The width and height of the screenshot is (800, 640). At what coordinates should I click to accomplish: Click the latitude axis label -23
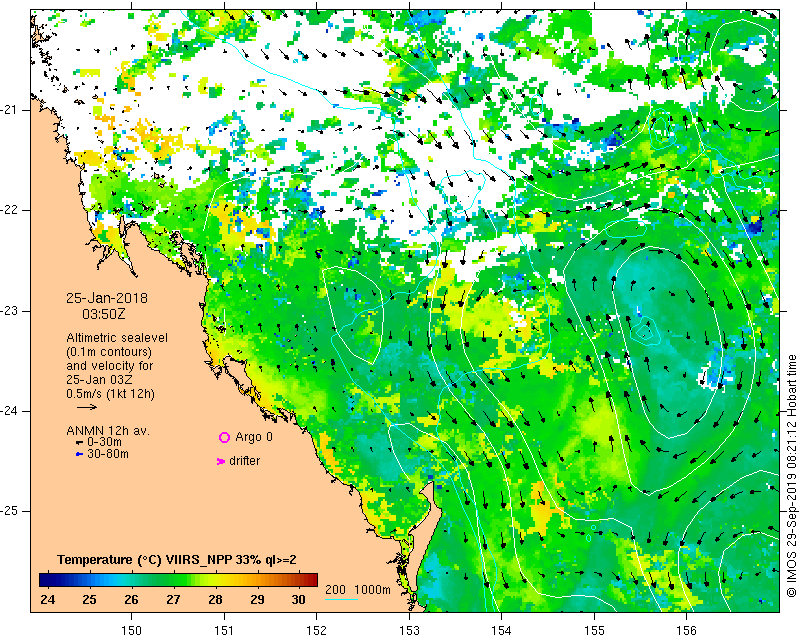9,310
